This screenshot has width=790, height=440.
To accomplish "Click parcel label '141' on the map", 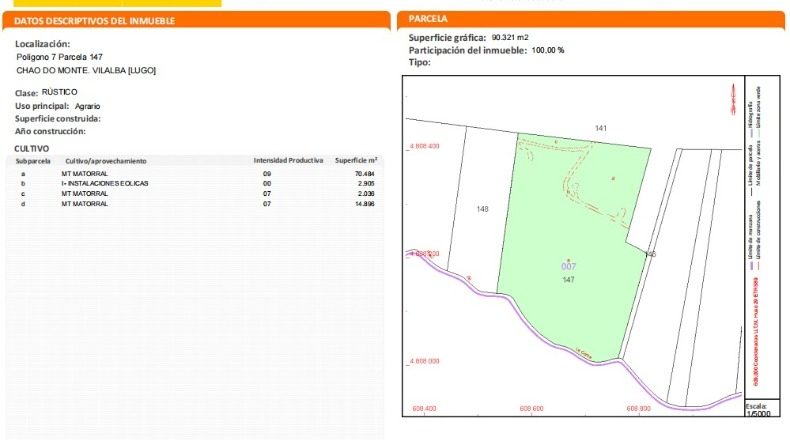I will 601,129.
